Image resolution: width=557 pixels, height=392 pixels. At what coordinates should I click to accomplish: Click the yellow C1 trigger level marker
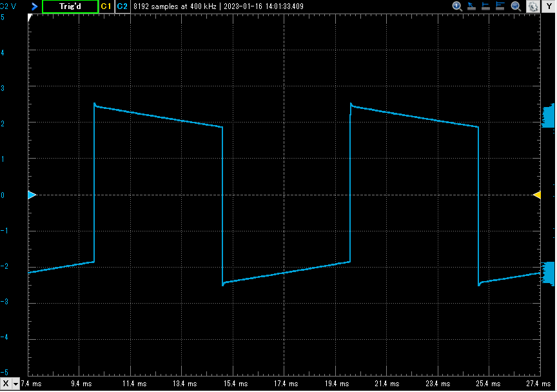(537, 195)
